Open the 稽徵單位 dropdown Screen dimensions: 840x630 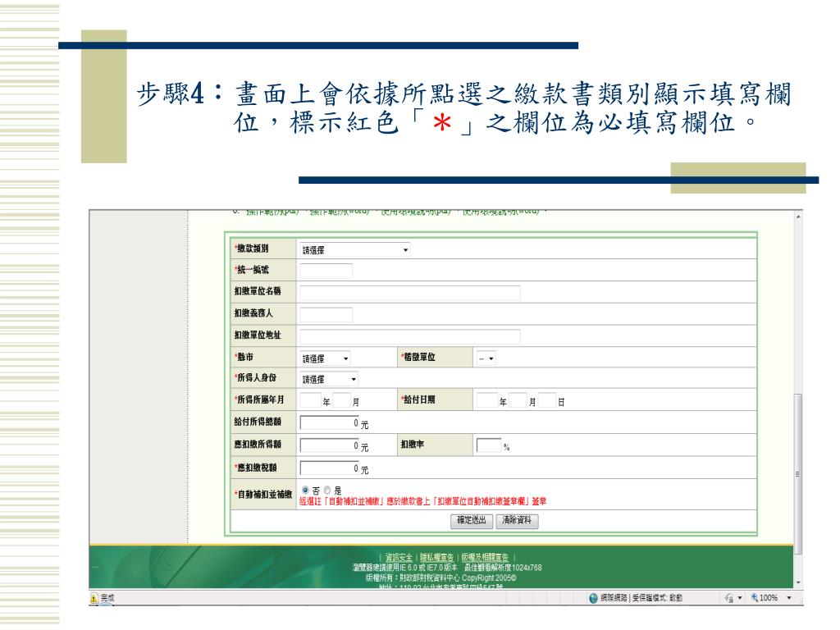[486, 358]
